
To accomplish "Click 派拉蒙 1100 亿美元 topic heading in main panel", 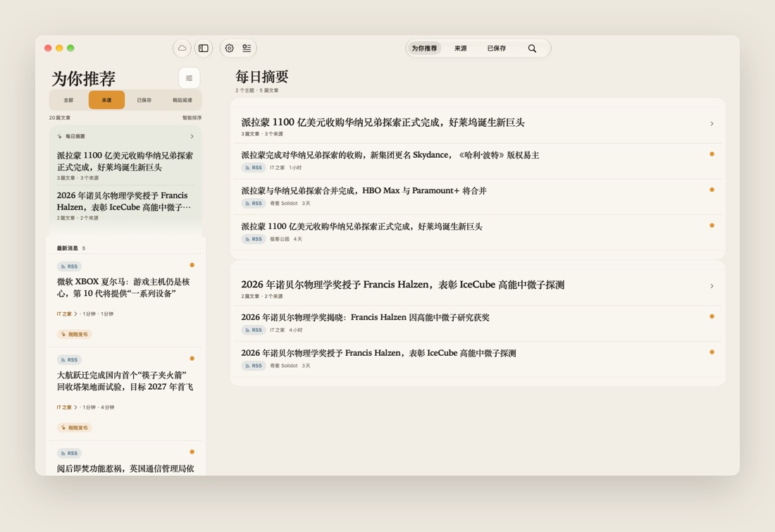I will click(383, 123).
